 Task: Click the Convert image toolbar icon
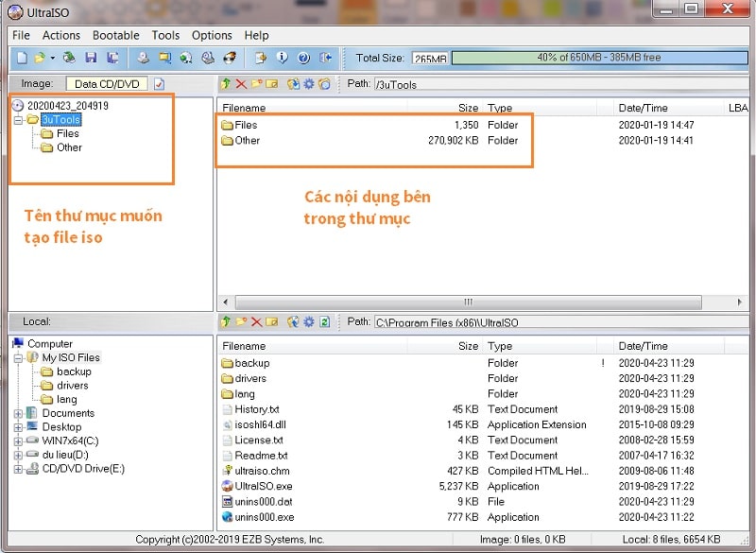pos(164,58)
